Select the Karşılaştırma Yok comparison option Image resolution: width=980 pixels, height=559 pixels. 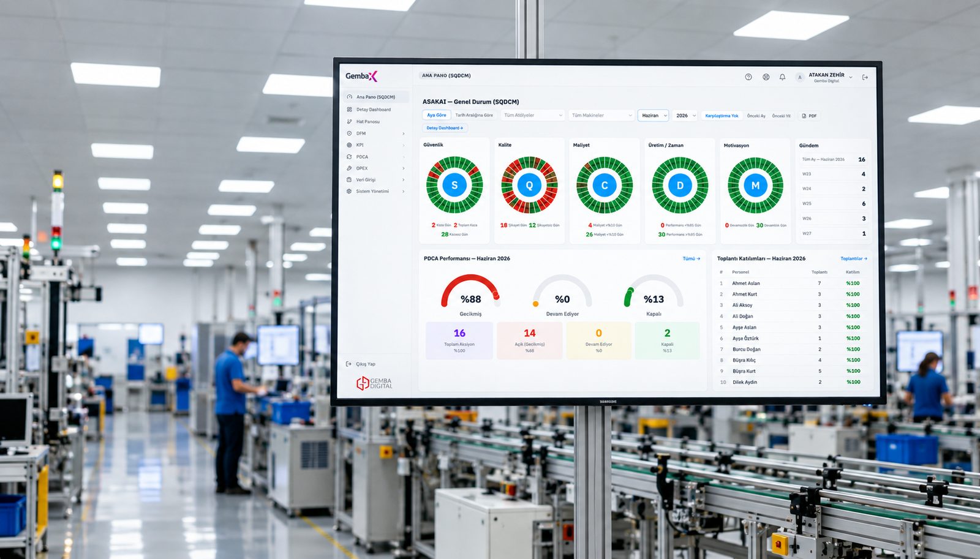(x=722, y=116)
